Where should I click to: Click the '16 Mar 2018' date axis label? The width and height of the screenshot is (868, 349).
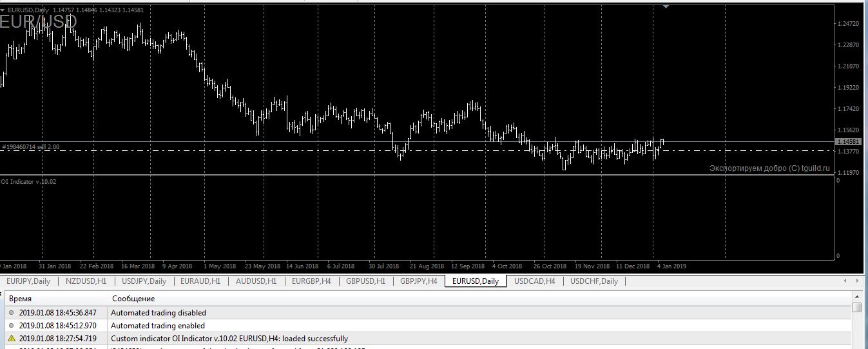[138, 266]
